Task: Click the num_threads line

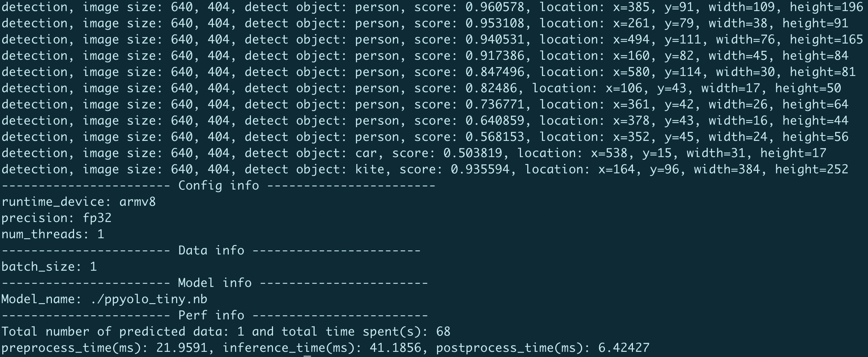Action: pos(53,235)
